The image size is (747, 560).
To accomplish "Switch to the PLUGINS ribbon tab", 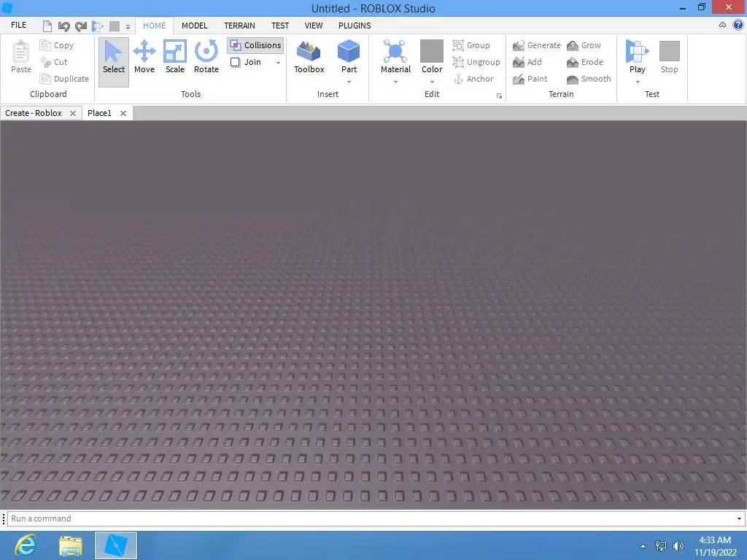I will tap(355, 26).
